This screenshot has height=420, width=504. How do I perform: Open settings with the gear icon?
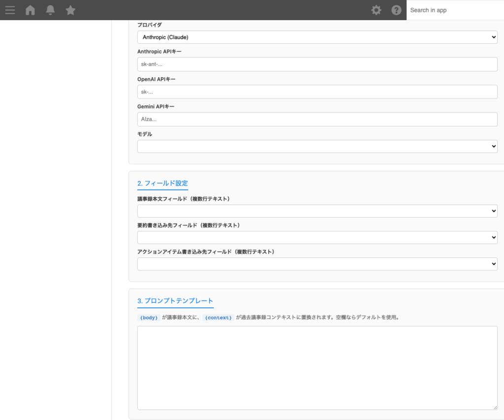pos(376,10)
